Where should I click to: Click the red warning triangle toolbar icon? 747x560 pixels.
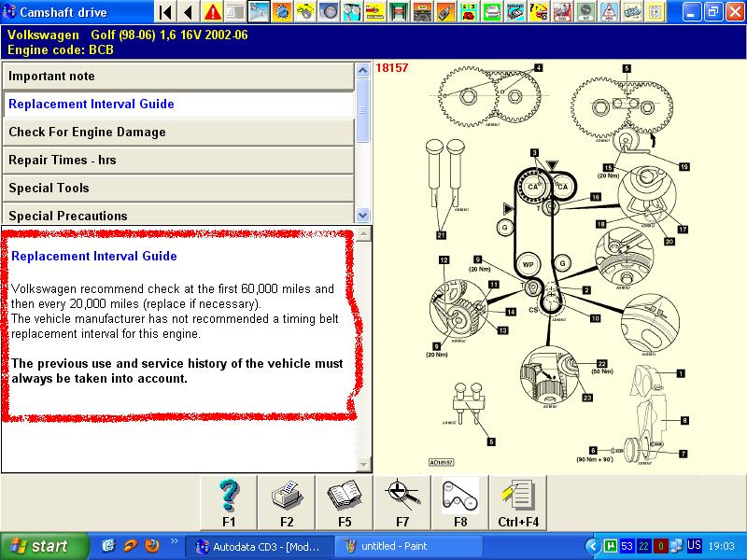coord(213,12)
